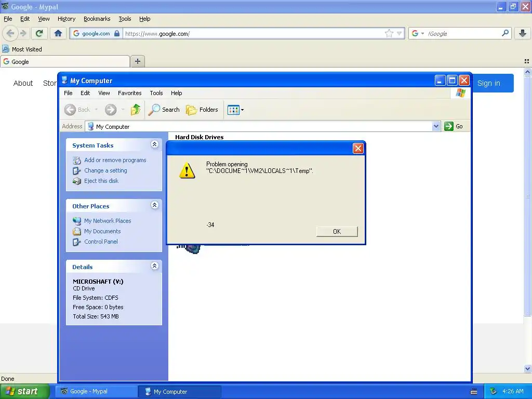Screen dimensions: 532x399
Task: List all tabs button in Mypal
Action: coord(527,61)
